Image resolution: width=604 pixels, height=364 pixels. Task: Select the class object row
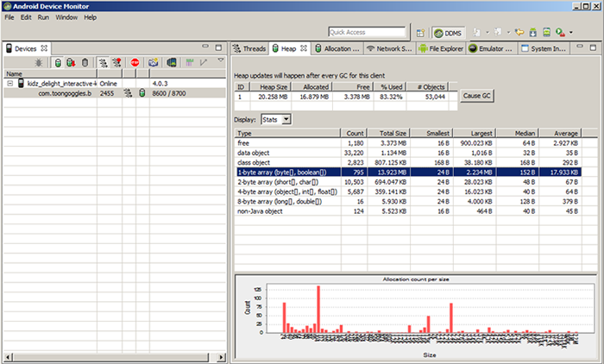tap(408, 162)
